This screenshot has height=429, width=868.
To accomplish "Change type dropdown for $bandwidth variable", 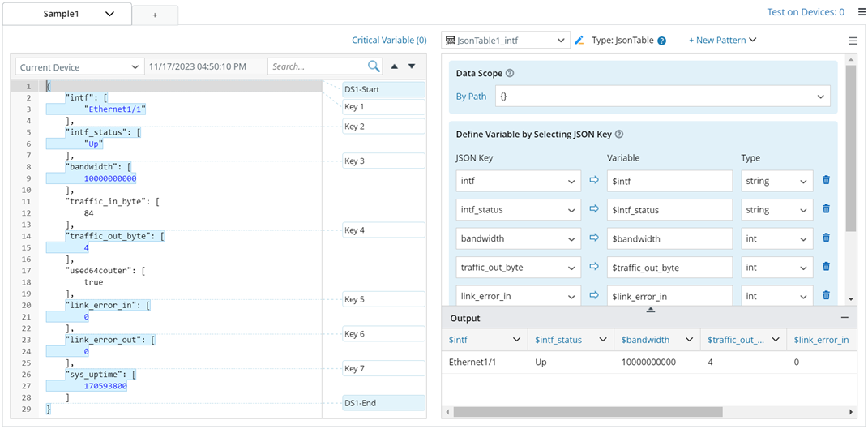I will [776, 238].
